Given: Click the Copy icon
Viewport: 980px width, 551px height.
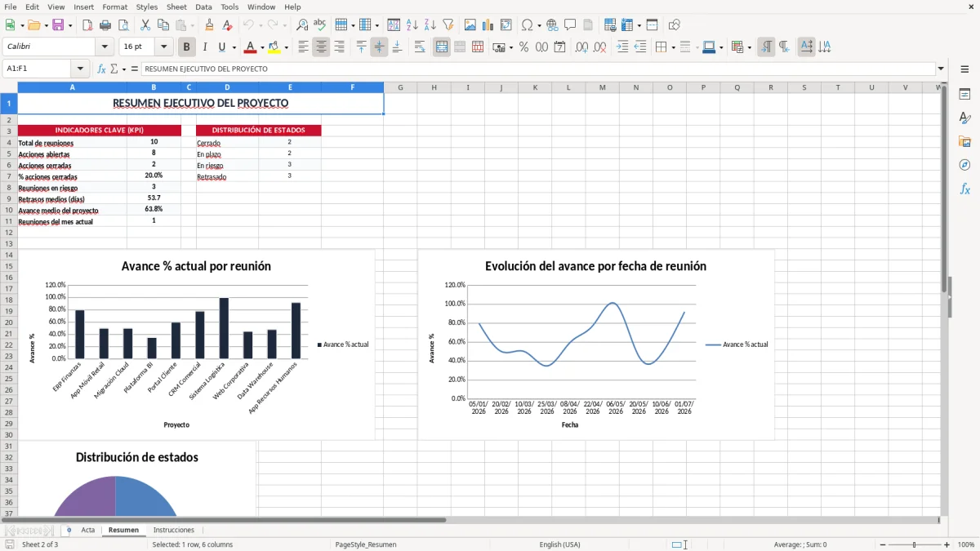Looking at the screenshot, I should (x=163, y=25).
